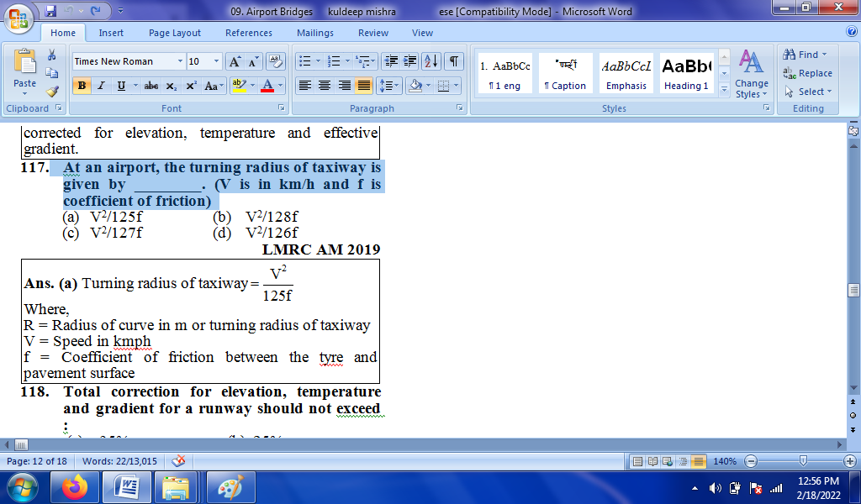
Task: Click the Find button
Action: [805, 55]
